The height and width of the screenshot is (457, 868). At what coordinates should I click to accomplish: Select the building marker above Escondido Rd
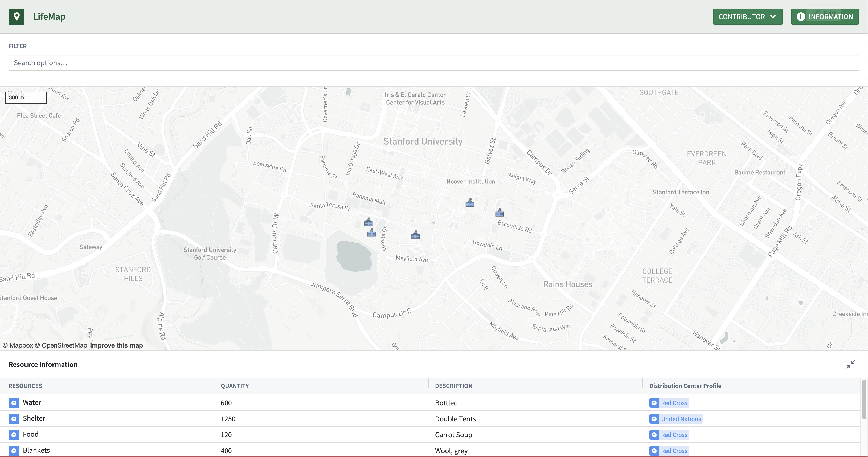(x=499, y=212)
